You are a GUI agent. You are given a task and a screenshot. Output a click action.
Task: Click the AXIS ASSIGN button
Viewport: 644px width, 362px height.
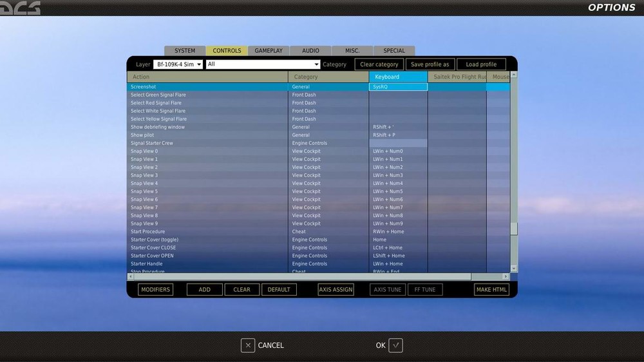(336, 289)
